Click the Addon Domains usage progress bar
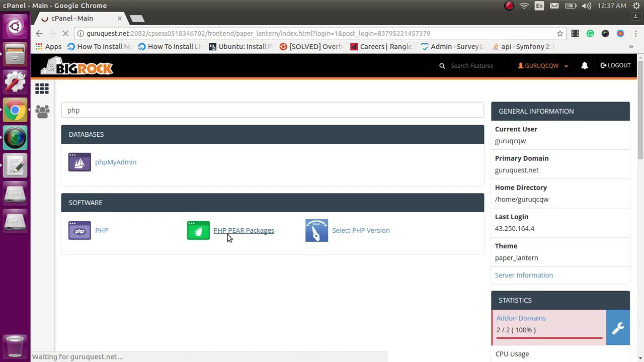 tap(549, 338)
